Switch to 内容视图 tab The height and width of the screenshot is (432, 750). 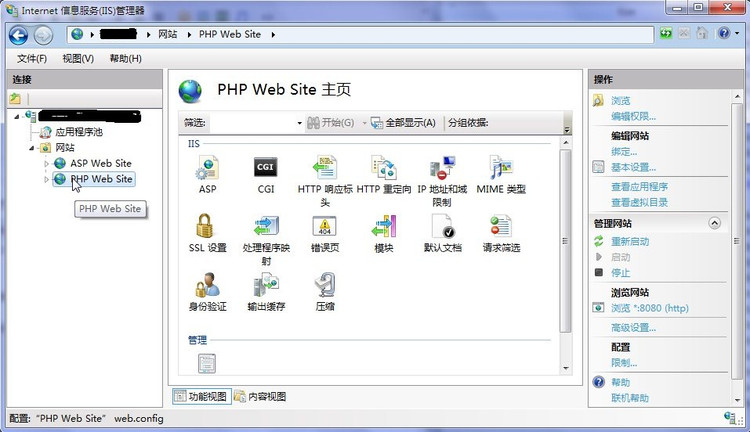tap(261, 396)
